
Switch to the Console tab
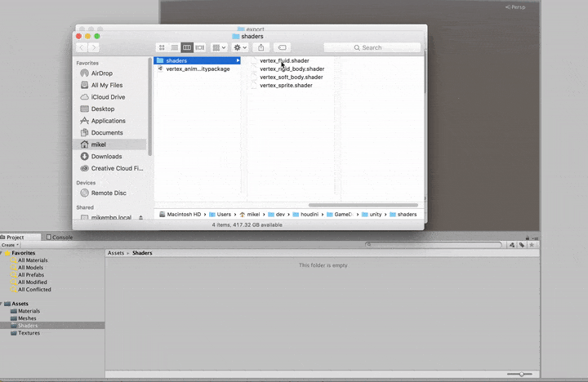[x=60, y=238]
